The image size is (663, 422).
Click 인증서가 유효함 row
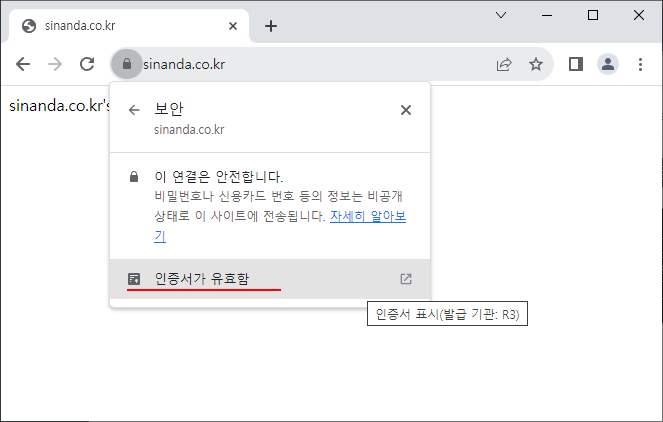pos(270,279)
